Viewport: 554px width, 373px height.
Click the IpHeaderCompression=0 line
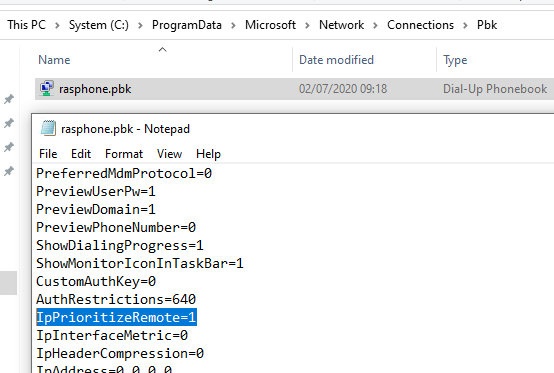pyautogui.click(x=120, y=354)
